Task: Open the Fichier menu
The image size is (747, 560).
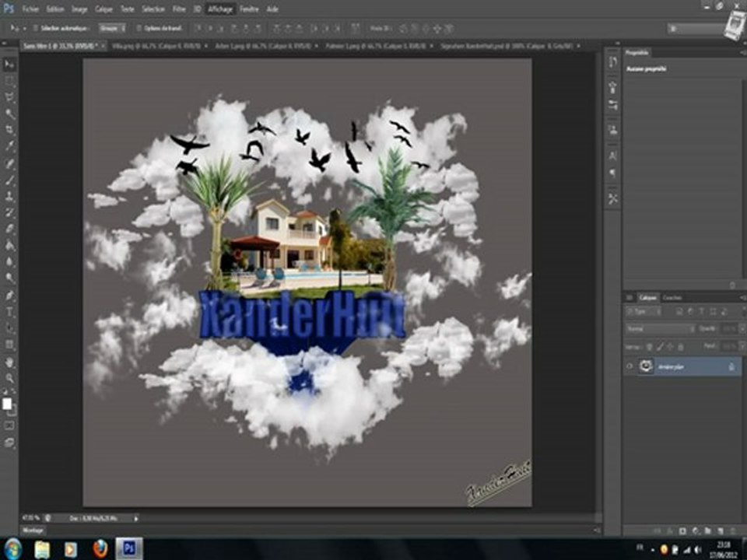Action: pyautogui.click(x=30, y=9)
